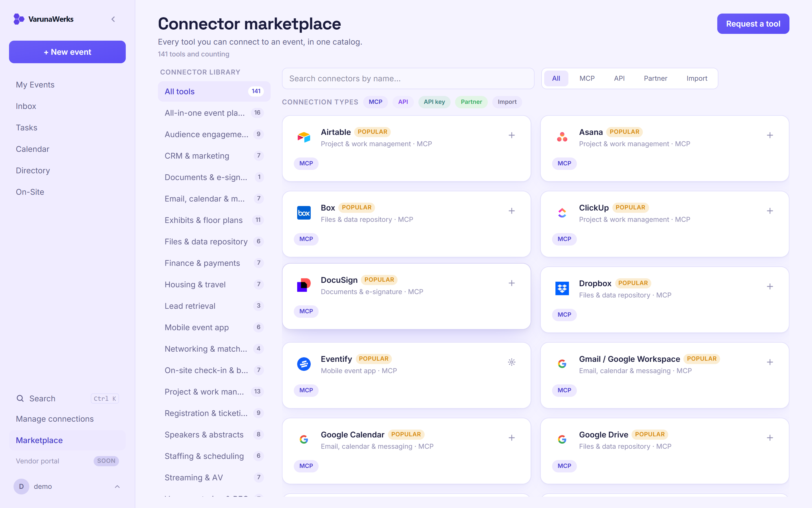Click the Gmail Google logo icon
The width and height of the screenshot is (812, 508).
pos(562,364)
